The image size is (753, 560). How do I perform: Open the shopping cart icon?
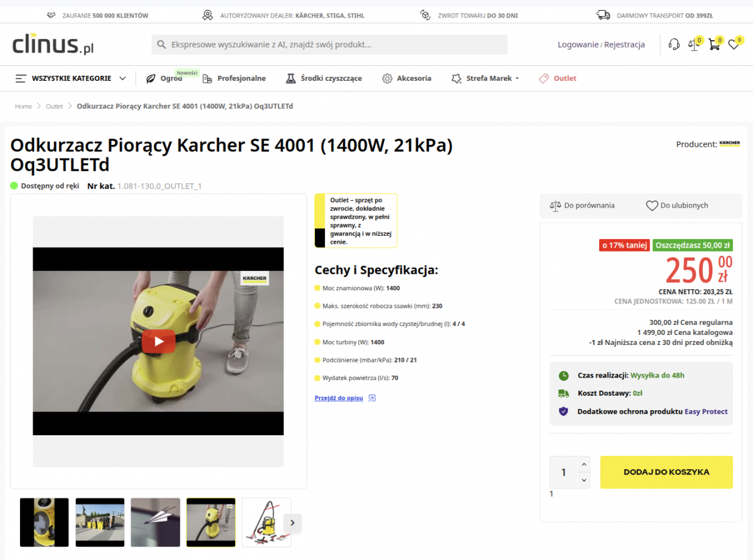(714, 45)
